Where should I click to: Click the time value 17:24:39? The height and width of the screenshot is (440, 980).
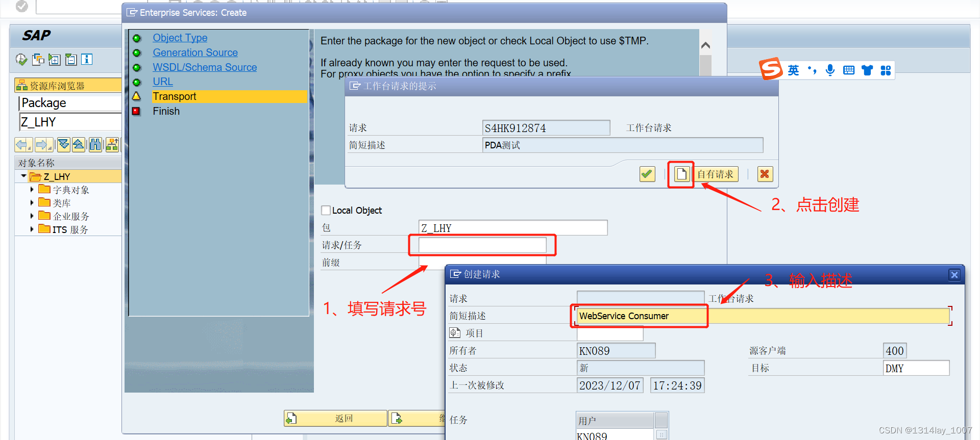click(x=677, y=385)
